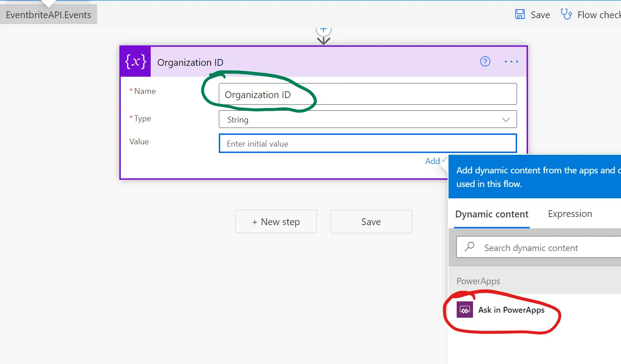Click the Flow checker stethoscope icon
The image size is (621, 364).
[567, 15]
